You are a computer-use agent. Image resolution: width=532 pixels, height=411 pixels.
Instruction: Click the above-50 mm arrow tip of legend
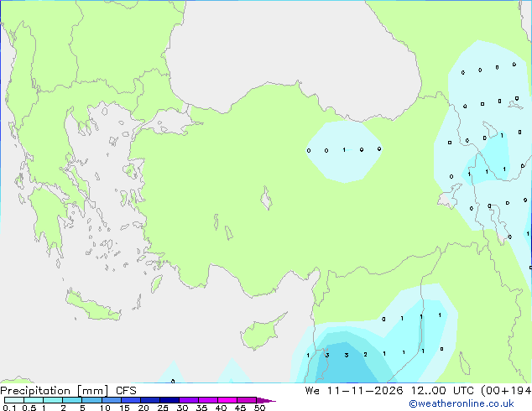click(x=266, y=400)
